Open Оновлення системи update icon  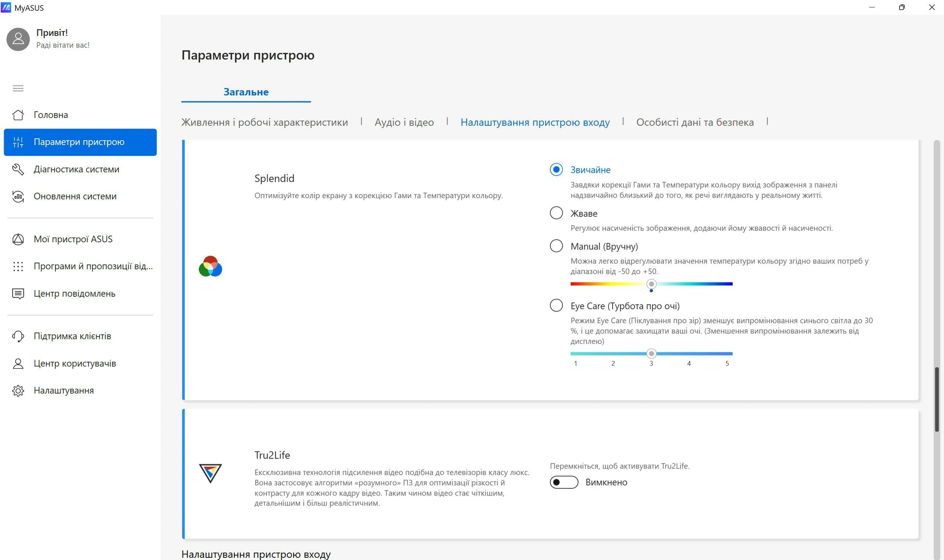(x=18, y=196)
